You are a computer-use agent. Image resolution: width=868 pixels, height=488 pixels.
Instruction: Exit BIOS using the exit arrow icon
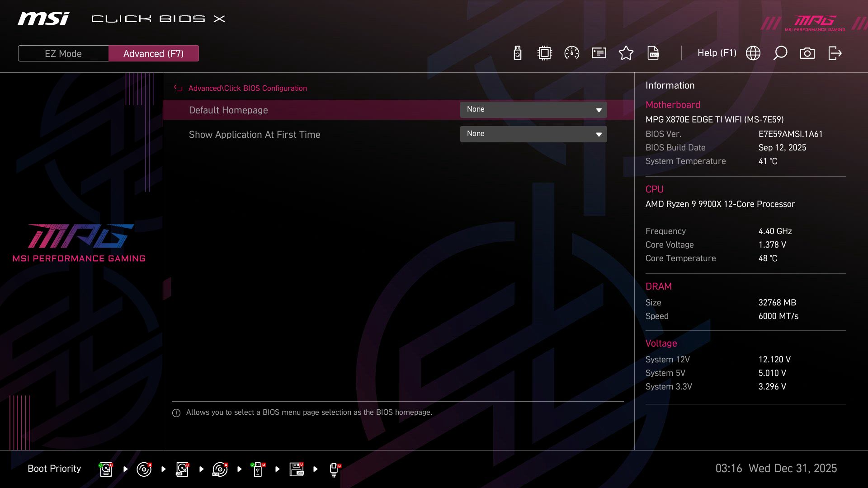click(834, 53)
